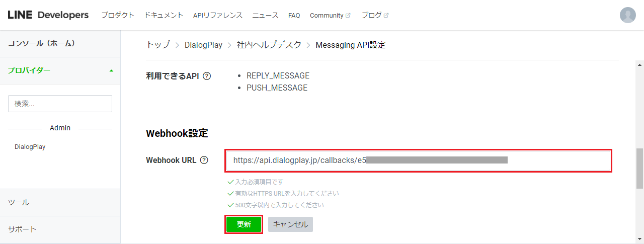Click help icon next to Webhook URL
Viewport: 644px width, 244px height.
click(204, 160)
